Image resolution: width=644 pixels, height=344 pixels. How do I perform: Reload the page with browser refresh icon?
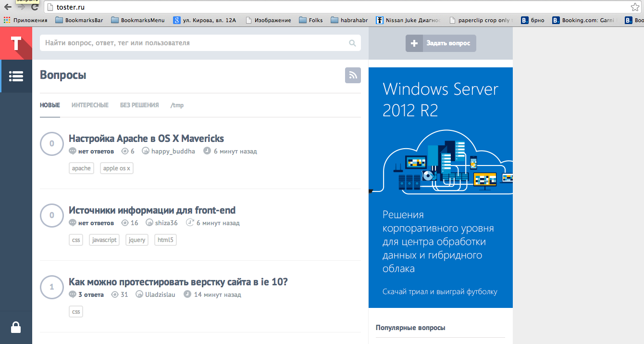[x=35, y=7]
